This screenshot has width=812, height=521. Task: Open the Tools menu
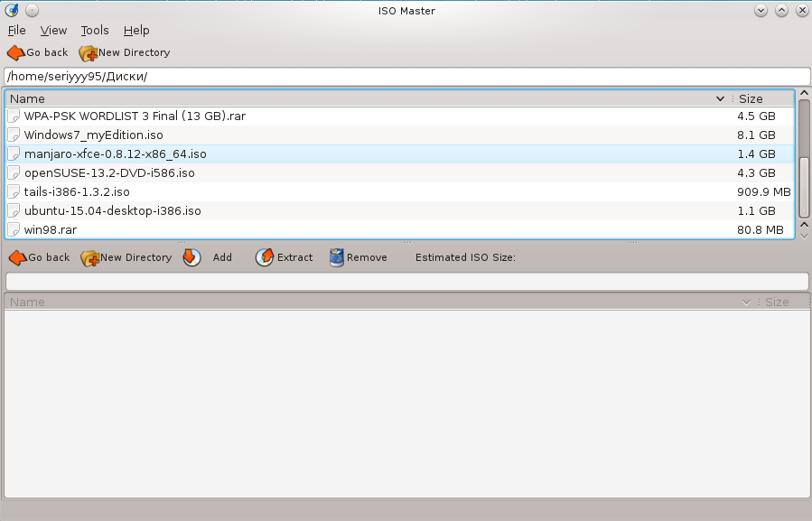[95, 31]
